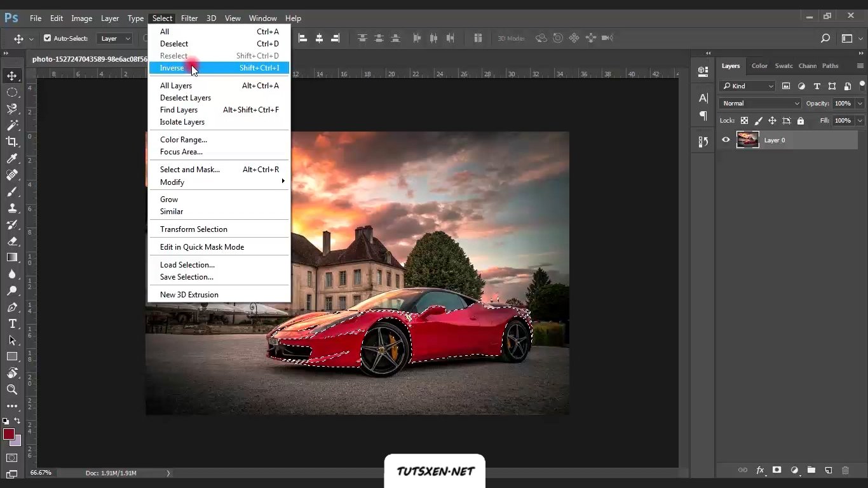Open the Kind filter dropdown
Image resolution: width=868 pixels, height=488 pixels.
click(748, 86)
